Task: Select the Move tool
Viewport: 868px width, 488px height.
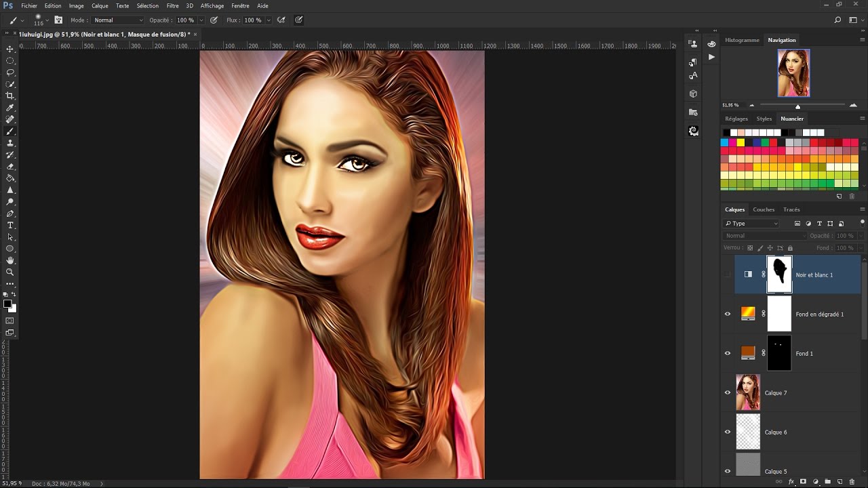Action: click(x=10, y=49)
